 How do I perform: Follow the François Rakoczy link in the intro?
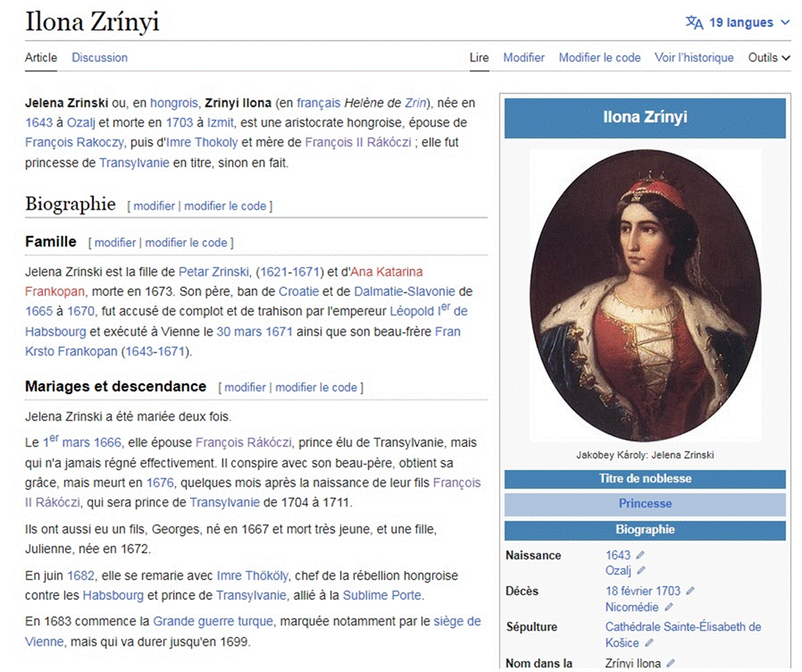pos(74,142)
